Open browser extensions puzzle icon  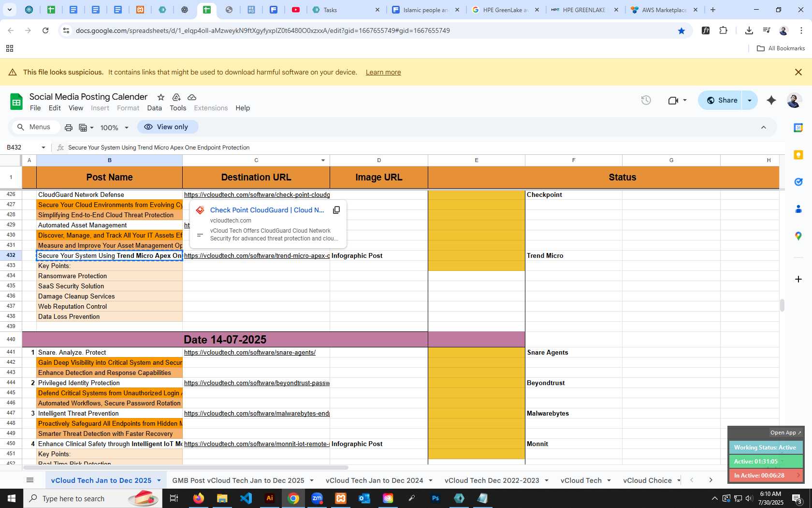click(724, 30)
